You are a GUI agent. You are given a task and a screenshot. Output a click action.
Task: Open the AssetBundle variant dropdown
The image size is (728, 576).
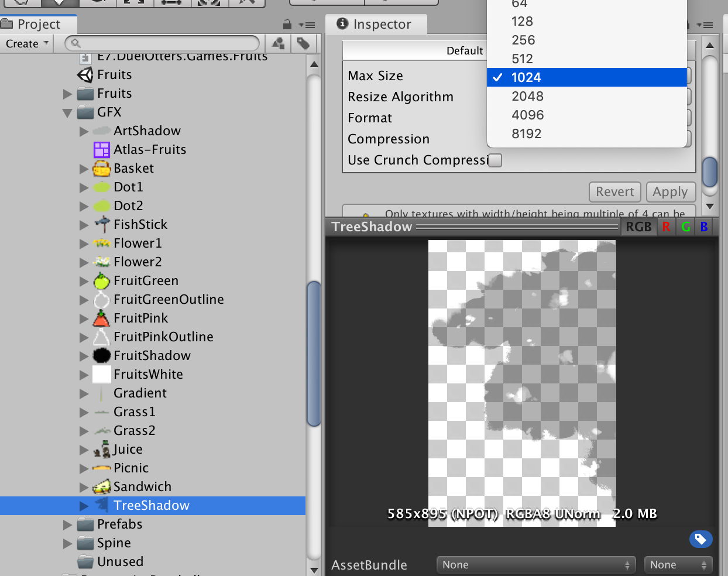678,565
